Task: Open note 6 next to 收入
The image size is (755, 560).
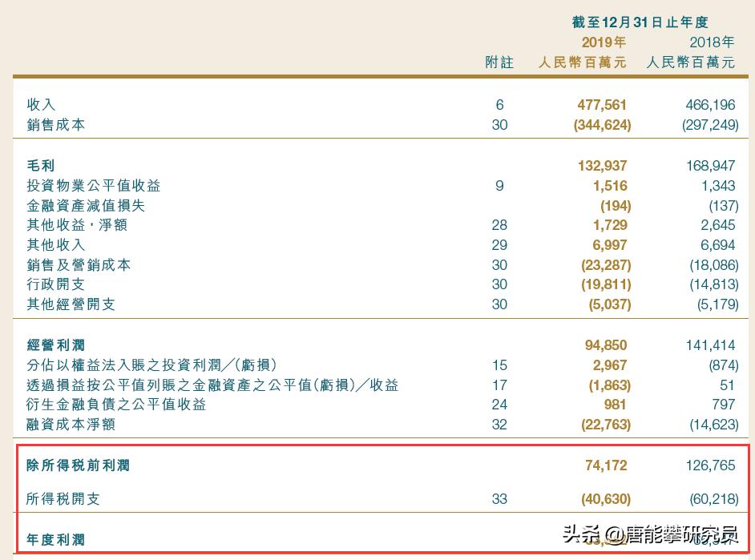Action: [x=499, y=105]
